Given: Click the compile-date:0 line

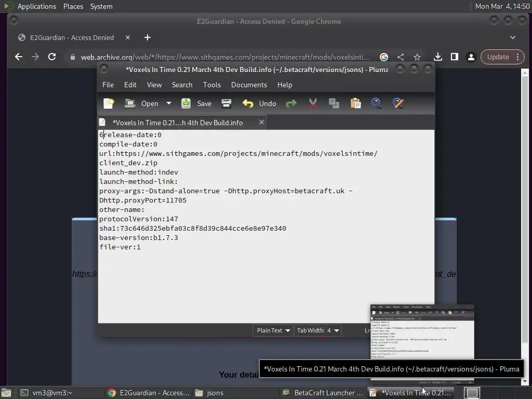Looking at the screenshot, I should pyautogui.click(x=128, y=144).
